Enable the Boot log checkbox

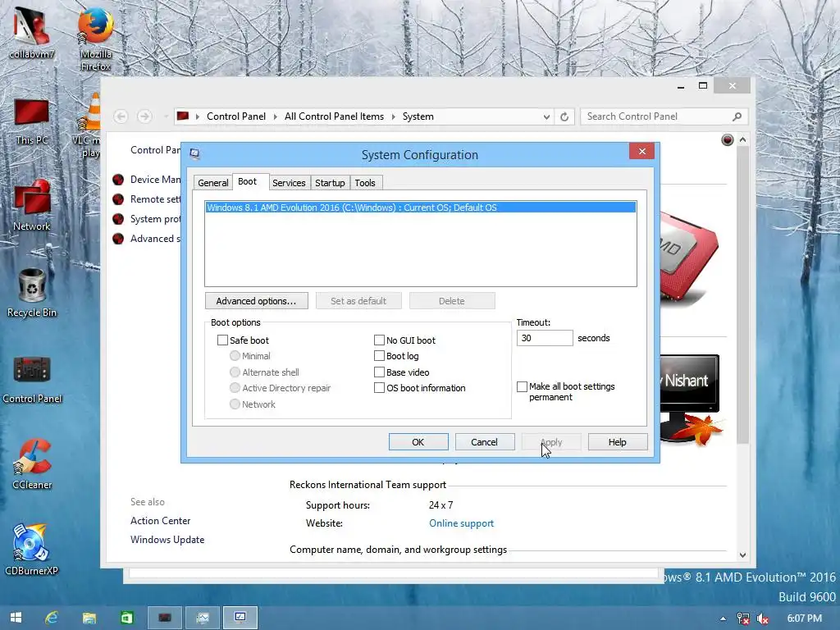point(379,356)
